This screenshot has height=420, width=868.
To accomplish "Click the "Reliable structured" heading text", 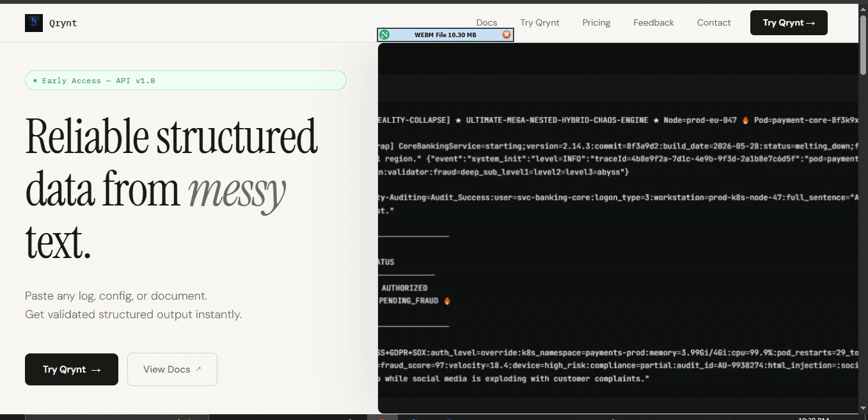I will [171, 136].
